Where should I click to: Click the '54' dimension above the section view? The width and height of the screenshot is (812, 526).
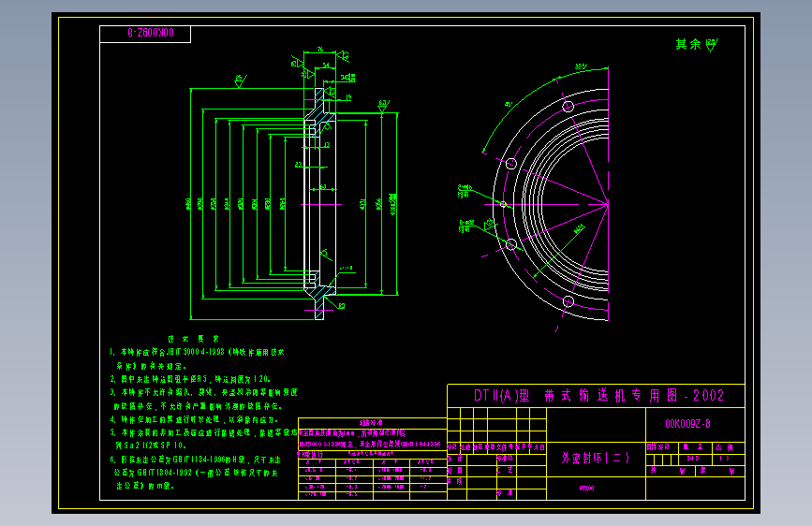[x=326, y=65]
